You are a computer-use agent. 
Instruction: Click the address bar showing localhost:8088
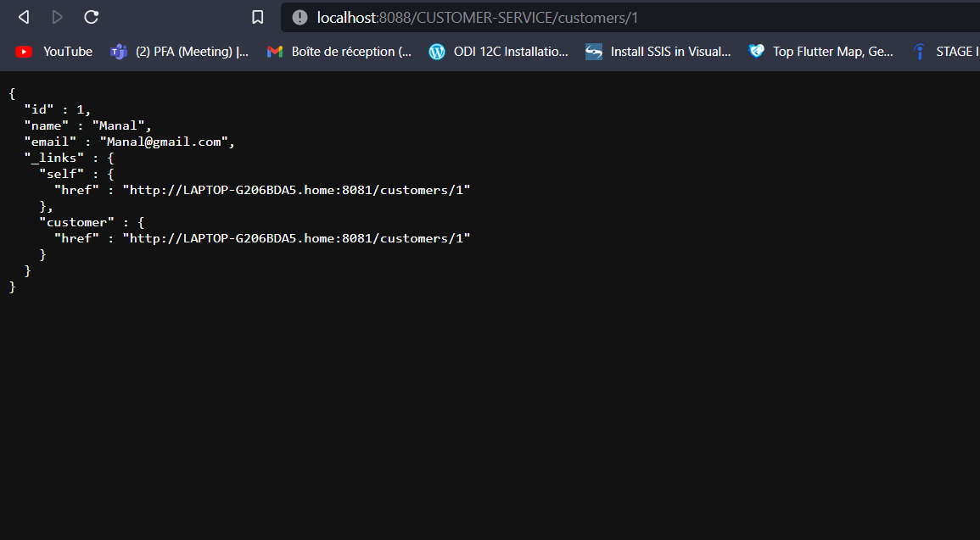(424, 17)
